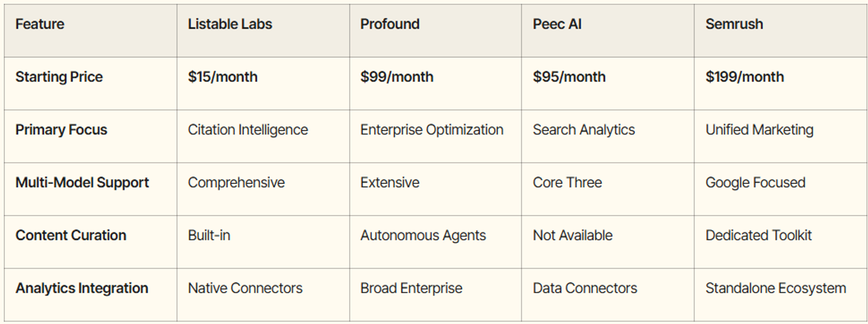Screen dimensions: 868x324
Task: Select the Citation Intelligence cell
Action: (248, 130)
